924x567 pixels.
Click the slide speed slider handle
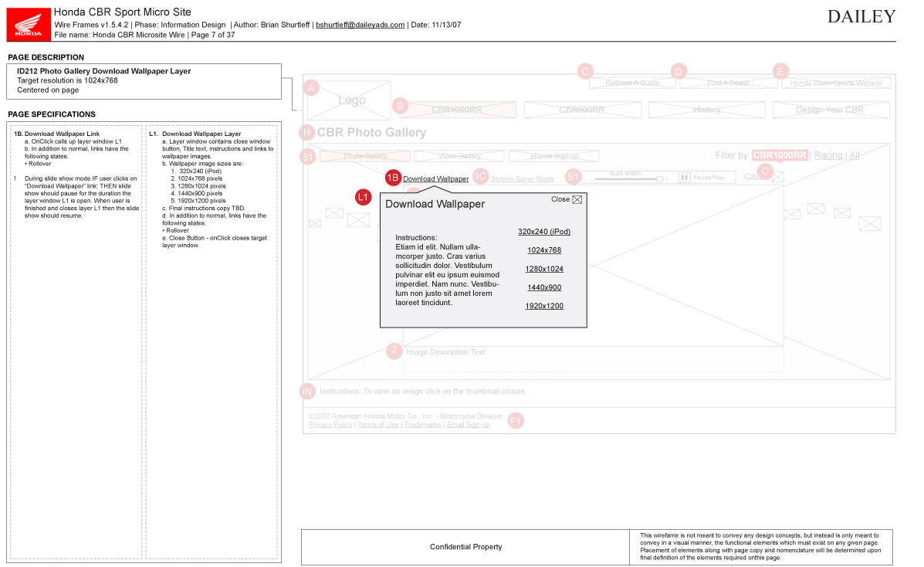coord(659,178)
